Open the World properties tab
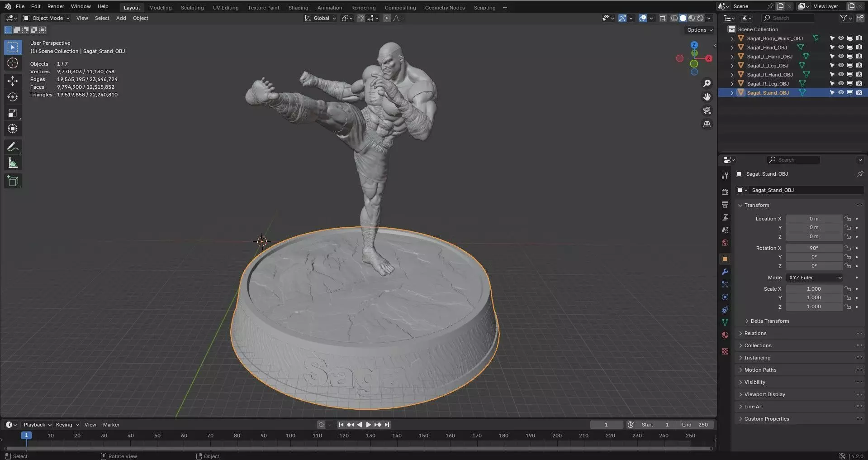This screenshot has height=460, width=868. 725,243
